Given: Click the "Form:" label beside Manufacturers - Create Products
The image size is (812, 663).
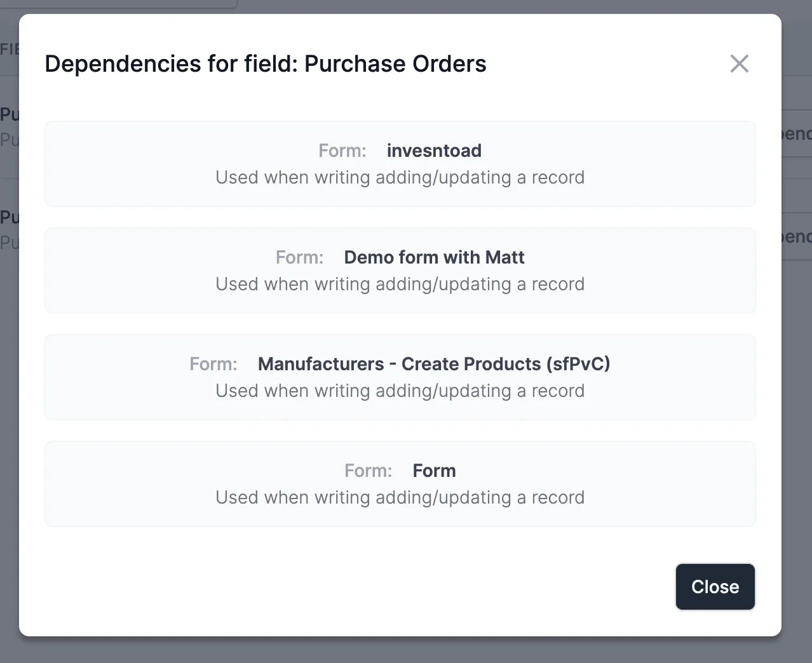Looking at the screenshot, I should pyautogui.click(x=213, y=364).
